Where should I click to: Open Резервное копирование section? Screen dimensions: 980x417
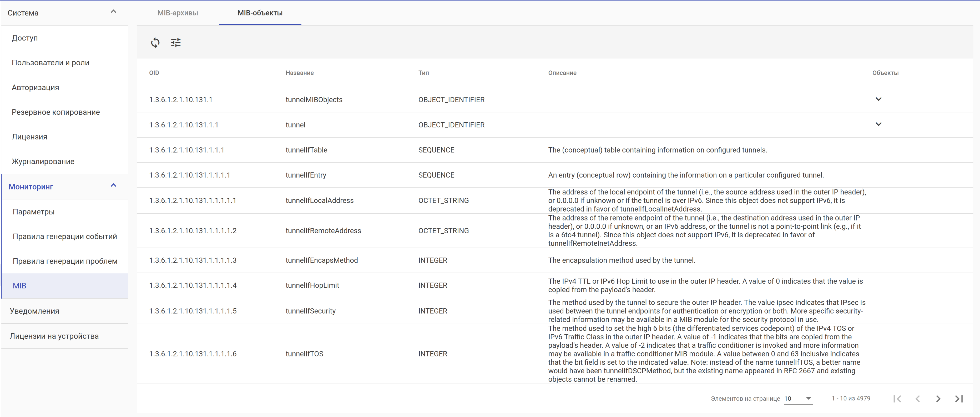pyautogui.click(x=55, y=112)
